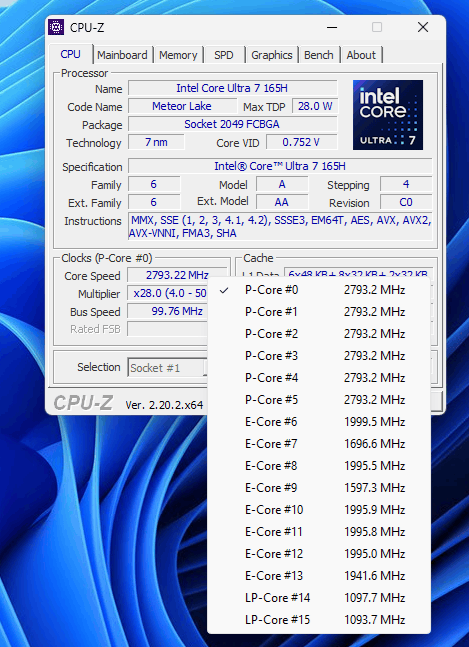Click the Multiplier x28.0 value

click(168, 293)
